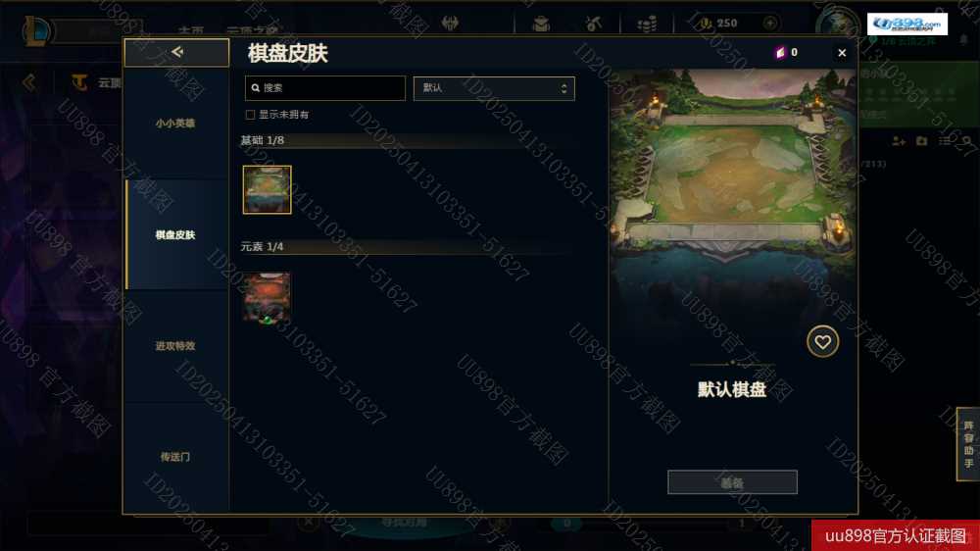Click the add friend icon in social panel
This screenshot has height=551, width=980.
point(898,141)
